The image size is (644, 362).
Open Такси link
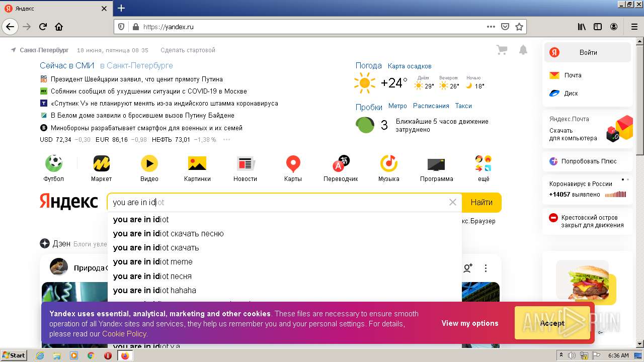click(463, 106)
